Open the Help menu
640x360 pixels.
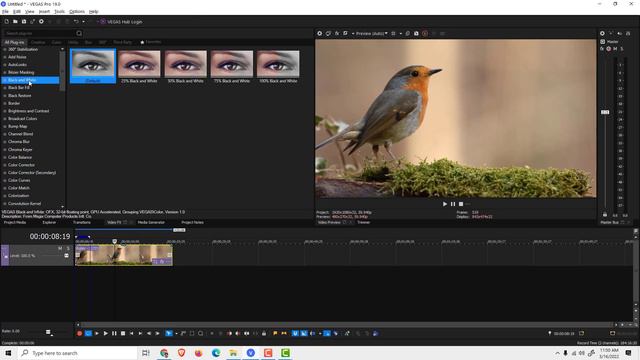[93, 11]
